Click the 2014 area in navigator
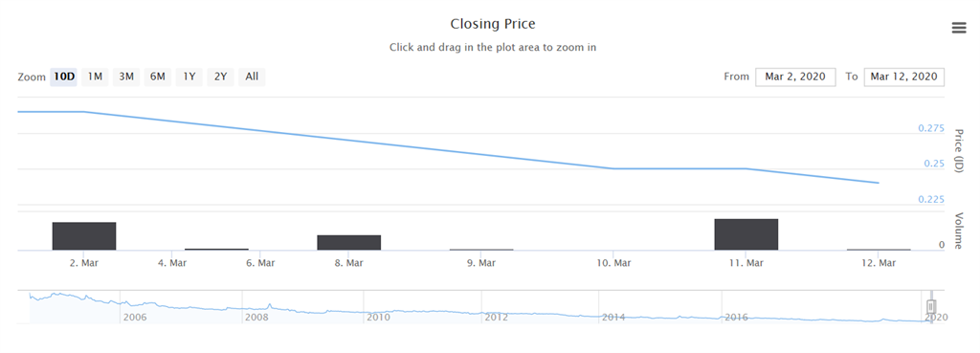The width and height of the screenshot is (980, 353). click(x=613, y=318)
